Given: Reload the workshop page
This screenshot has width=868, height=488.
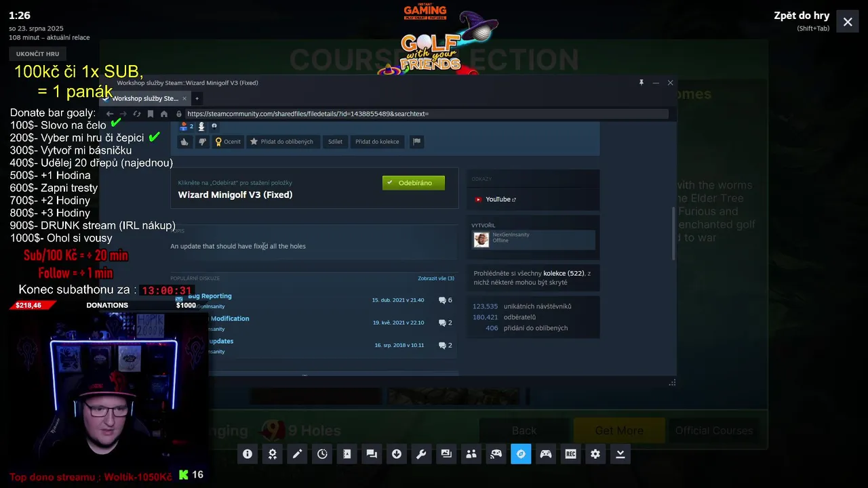Looking at the screenshot, I should [x=137, y=114].
